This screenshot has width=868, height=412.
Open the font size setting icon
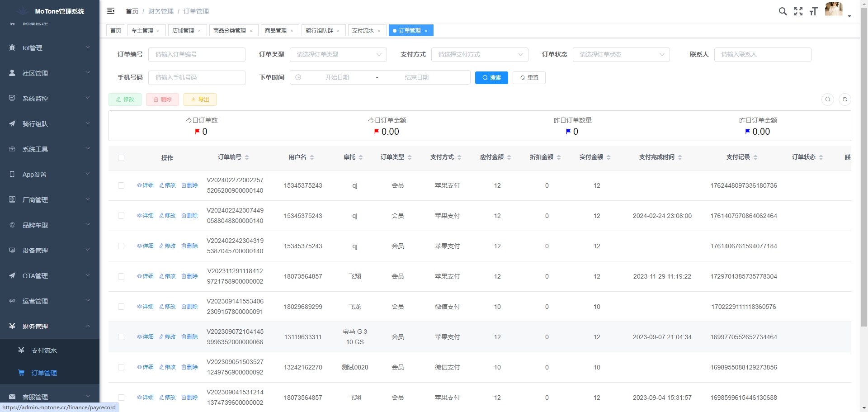click(814, 11)
